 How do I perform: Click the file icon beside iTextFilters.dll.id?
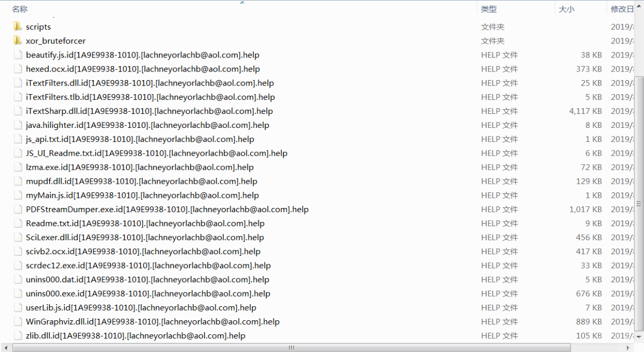pos(18,83)
